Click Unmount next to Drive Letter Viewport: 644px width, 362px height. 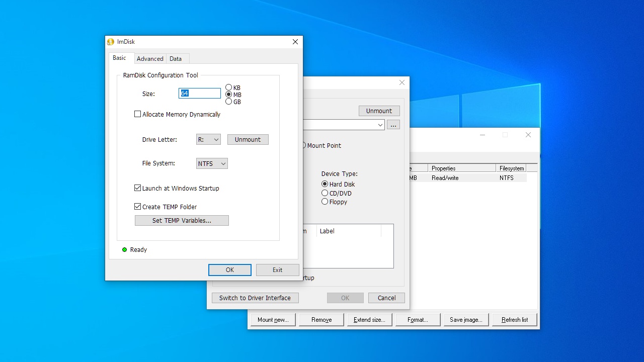click(248, 140)
